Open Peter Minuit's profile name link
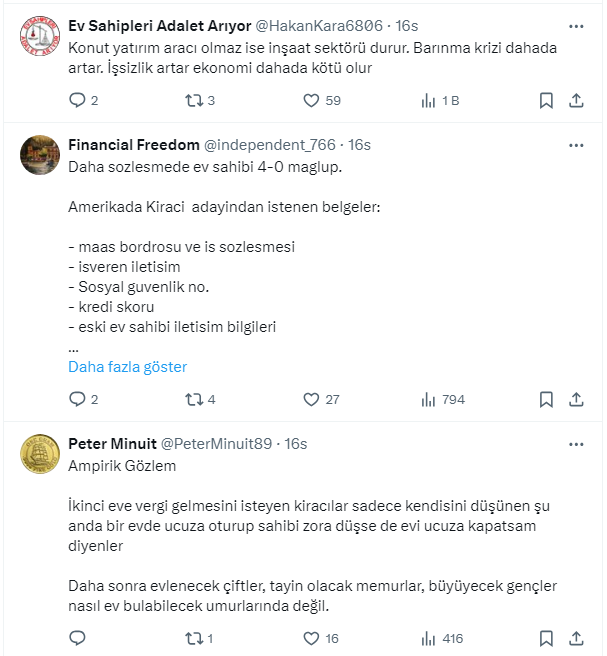 point(111,444)
